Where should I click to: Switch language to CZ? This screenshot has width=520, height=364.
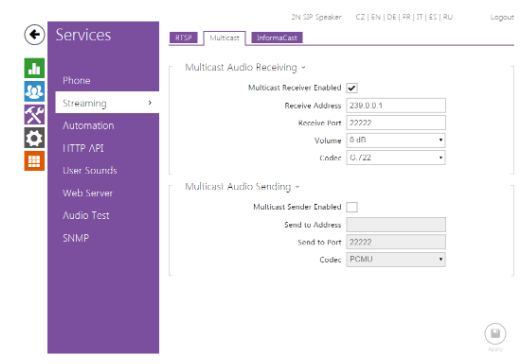tap(360, 17)
